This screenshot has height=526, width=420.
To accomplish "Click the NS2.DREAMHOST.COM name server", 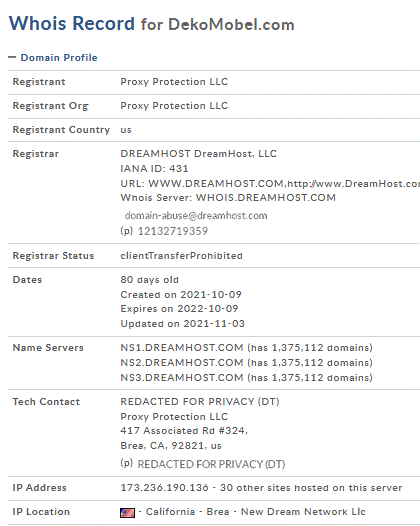I will pos(182,363).
